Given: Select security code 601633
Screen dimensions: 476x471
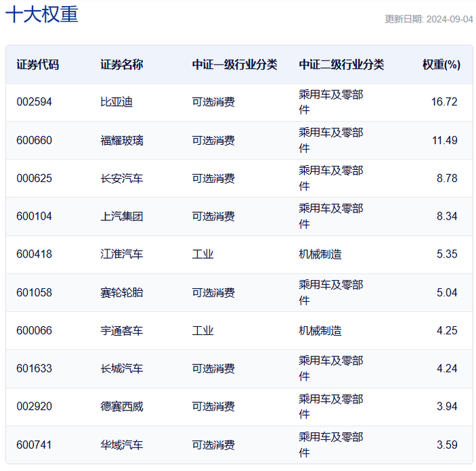Looking at the screenshot, I should tap(34, 369).
